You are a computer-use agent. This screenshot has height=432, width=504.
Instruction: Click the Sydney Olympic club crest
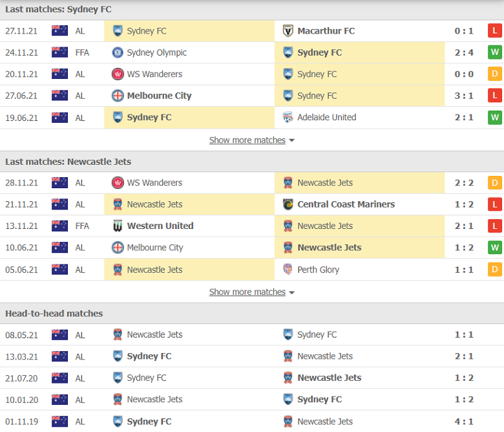pos(118,52)
